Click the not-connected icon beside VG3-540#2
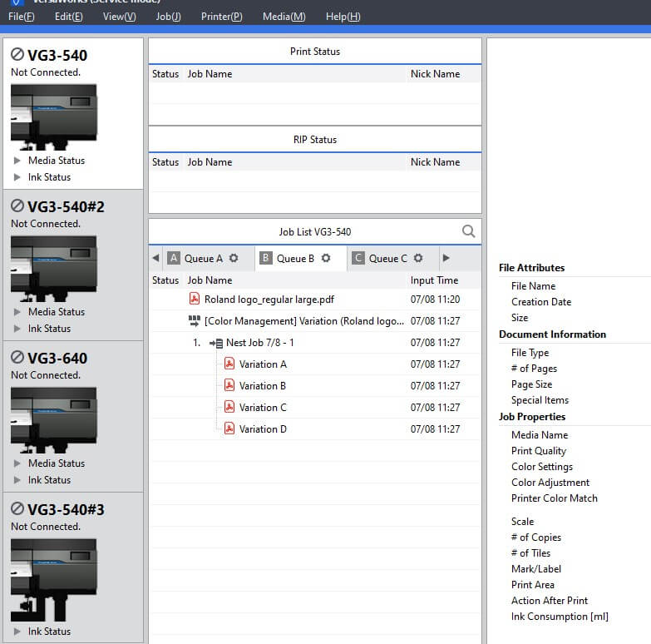 (17, 206)
